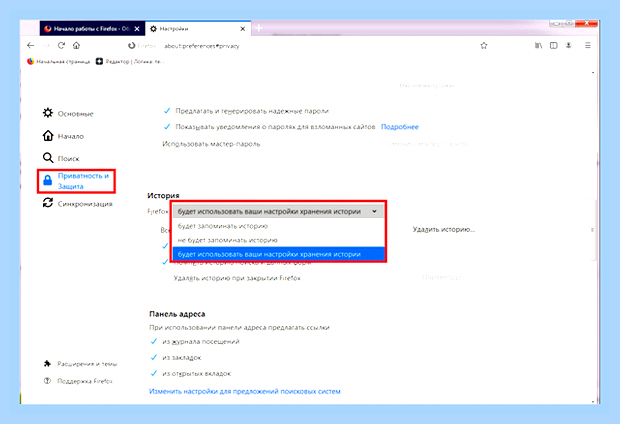Toggle 'Предлагать и генерировать надежные пароли'
Screen dimensions: 620x424
(167, 111)
